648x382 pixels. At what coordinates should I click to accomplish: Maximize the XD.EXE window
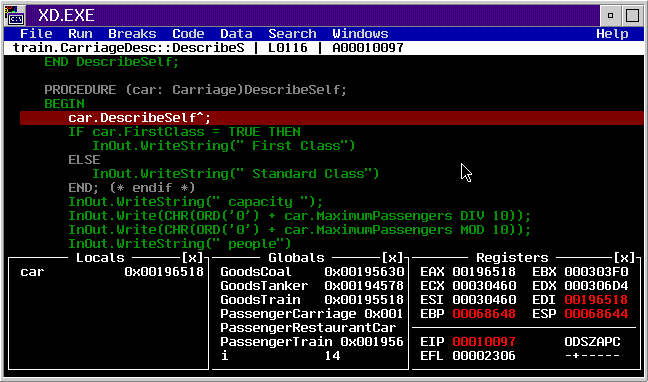point(633,16)
